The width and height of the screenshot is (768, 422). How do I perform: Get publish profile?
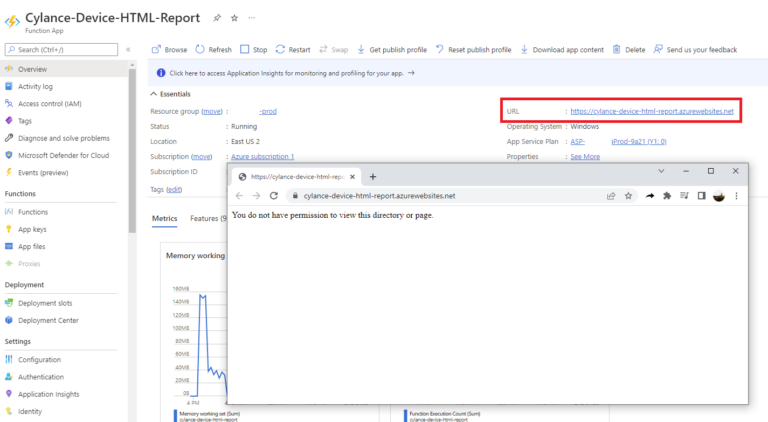tap(392, 49)
